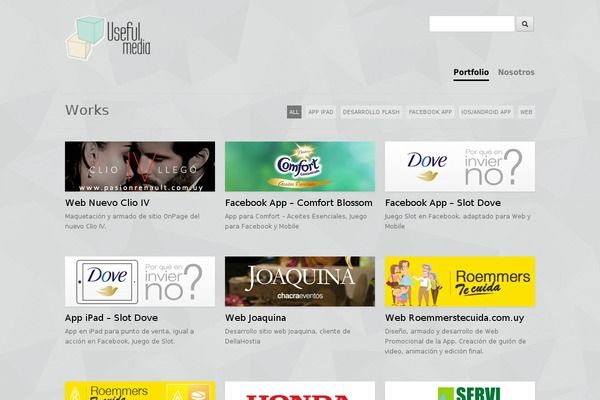Click description 'Diseño, armado y desarrollo de Web'
Image resolution: width=600 pixels, height=400 pixels.
[455, 341]
